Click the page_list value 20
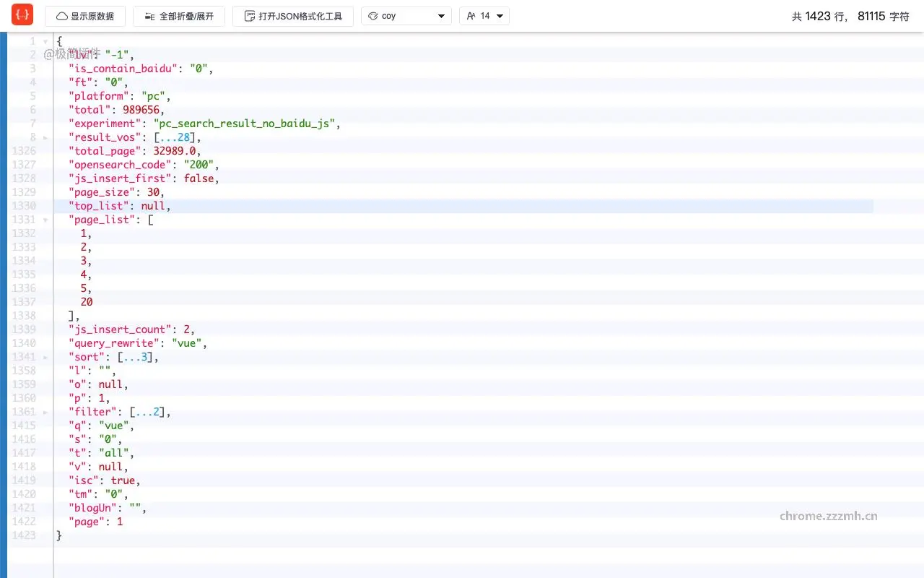Screen dimensions: 924x578 click(x=87, y=302)
